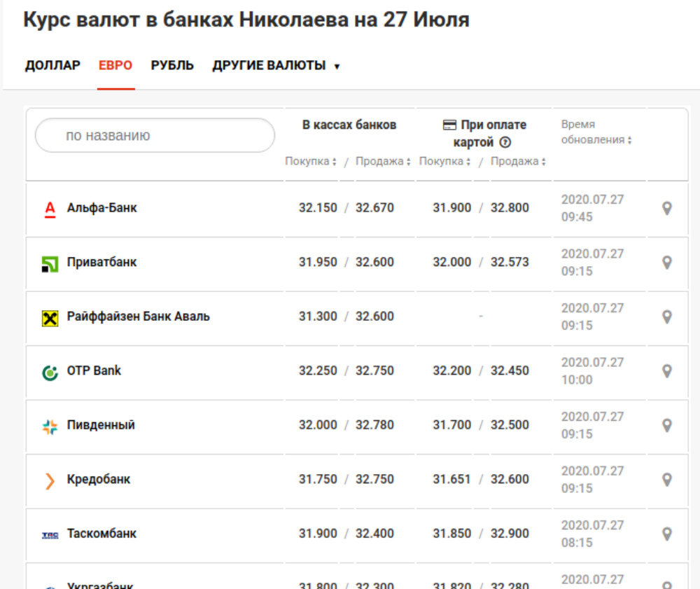Open the Райффайзен Банк Аваль link
Screen dimensions: 700x589
click(x=138, y=317)
